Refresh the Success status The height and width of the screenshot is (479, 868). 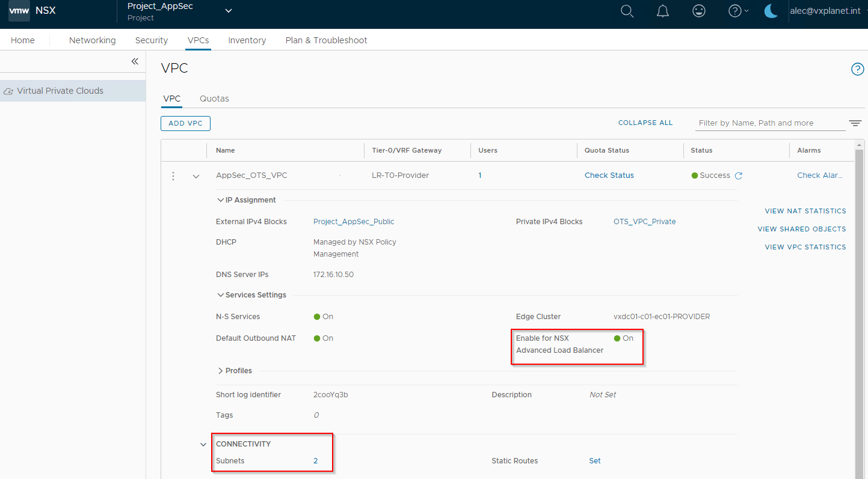[739, 175]
